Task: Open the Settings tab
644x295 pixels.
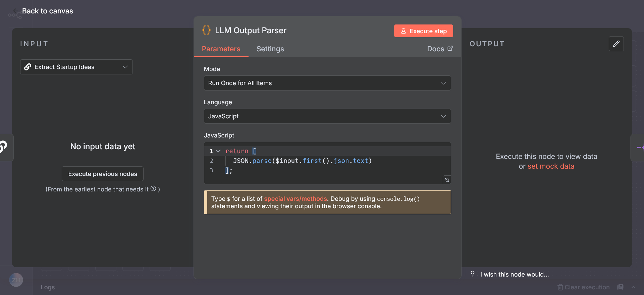Action: tap(270, 49)
